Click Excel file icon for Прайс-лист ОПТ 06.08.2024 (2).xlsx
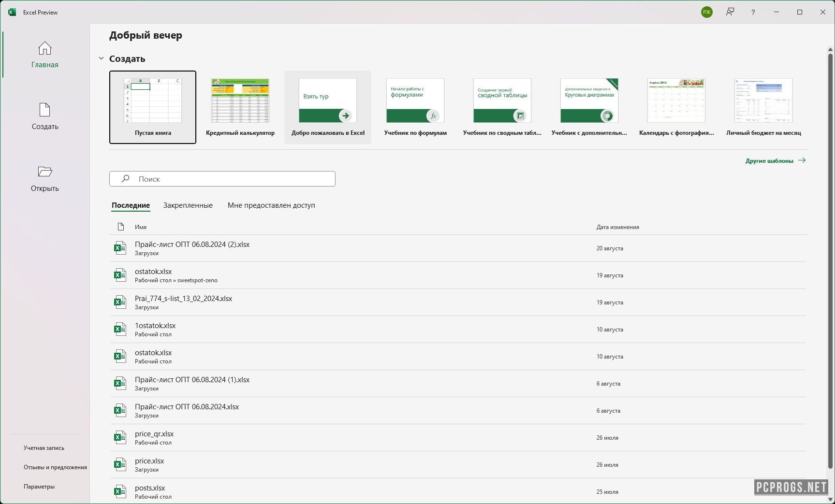 pos(120,248)
